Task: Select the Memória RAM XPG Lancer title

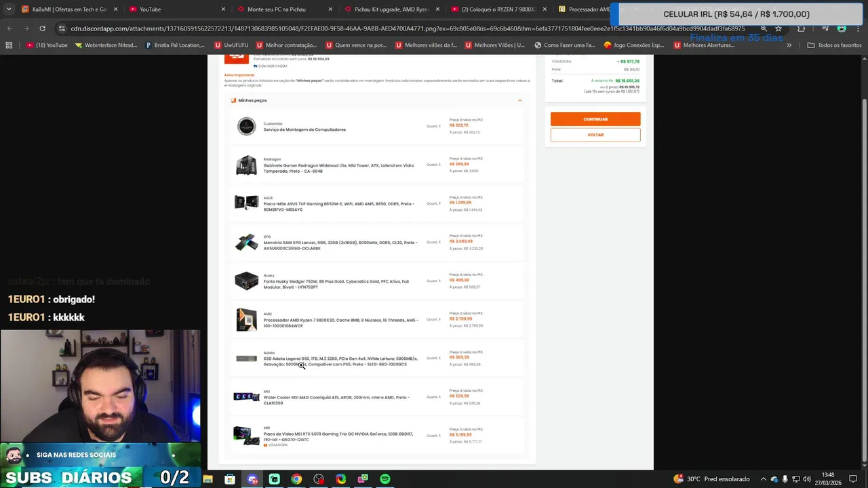Action: click(x=340, y=245)
